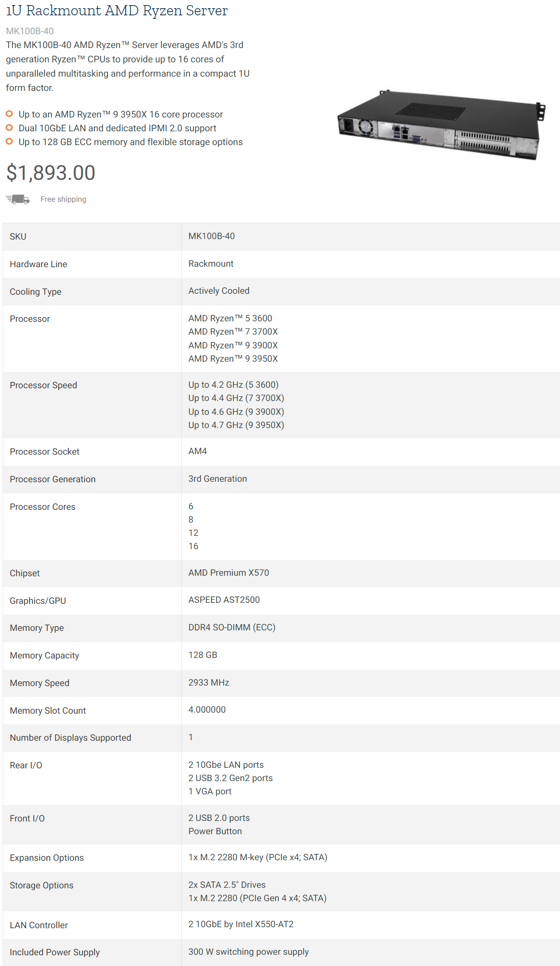Click the free shipping truck icon
Viewport: 560px width, 966px height.
coord(17,199)
